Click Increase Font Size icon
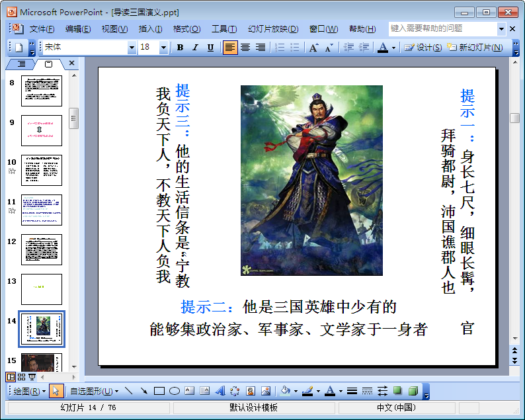This screenshot has width=525, height=420. 313,48
